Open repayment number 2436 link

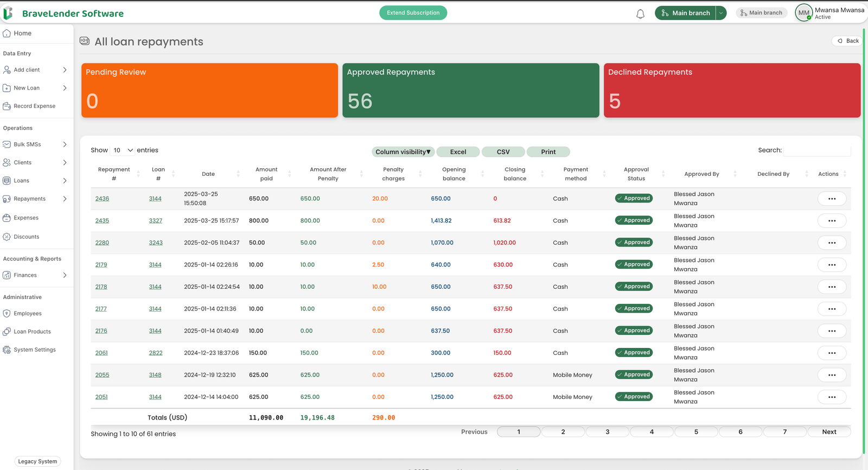(102, 199)
